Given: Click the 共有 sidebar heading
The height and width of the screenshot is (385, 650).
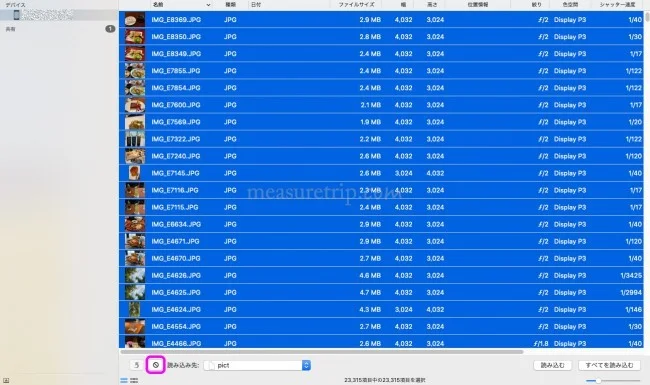Looking at the screenshot, I should 10,29.
